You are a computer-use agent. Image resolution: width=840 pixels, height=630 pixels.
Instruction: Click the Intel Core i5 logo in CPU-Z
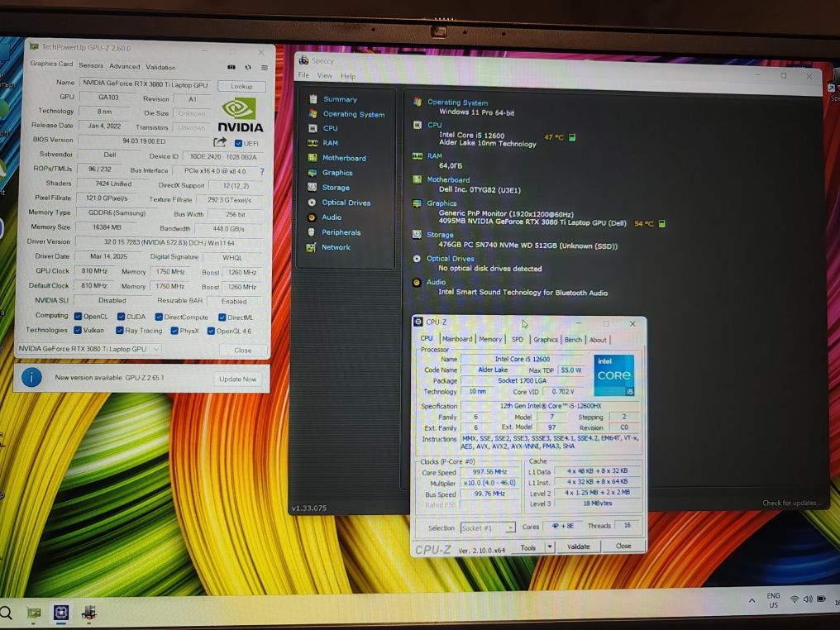(x=614, y=375)
